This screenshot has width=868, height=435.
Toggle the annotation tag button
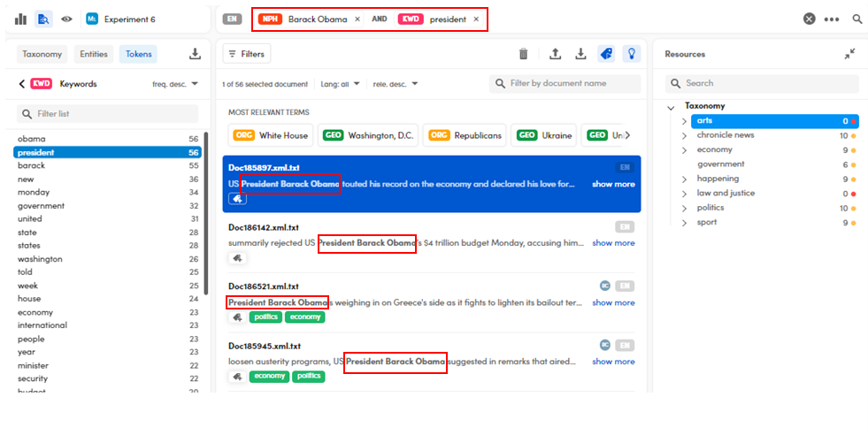[x=606, y=54]
